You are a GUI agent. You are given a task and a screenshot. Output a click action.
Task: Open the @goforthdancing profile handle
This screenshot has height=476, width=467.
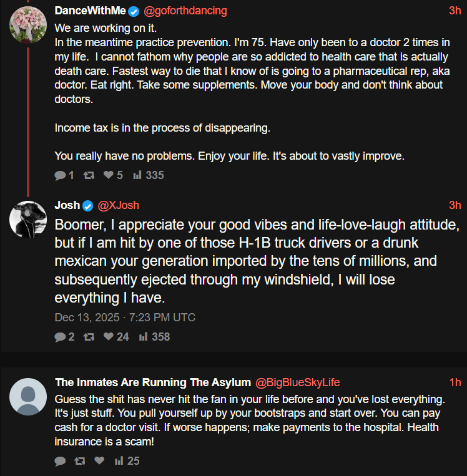[x=185, y=11]
